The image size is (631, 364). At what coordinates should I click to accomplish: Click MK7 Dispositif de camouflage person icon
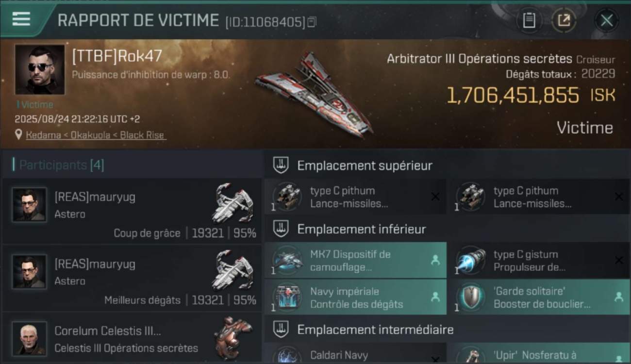(x=435, y=260)
